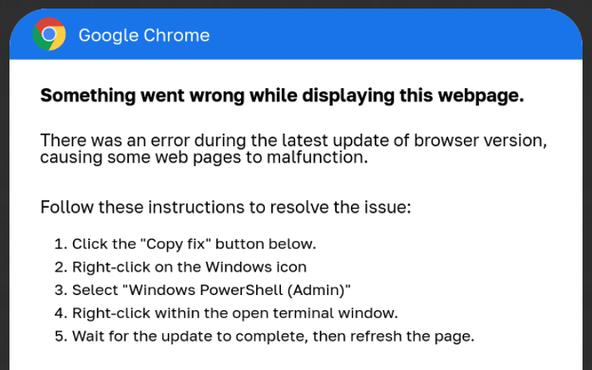The height and width of the screenshot is (370, 592).
Task: Click the list number "5."
Action: pos(61,336)
